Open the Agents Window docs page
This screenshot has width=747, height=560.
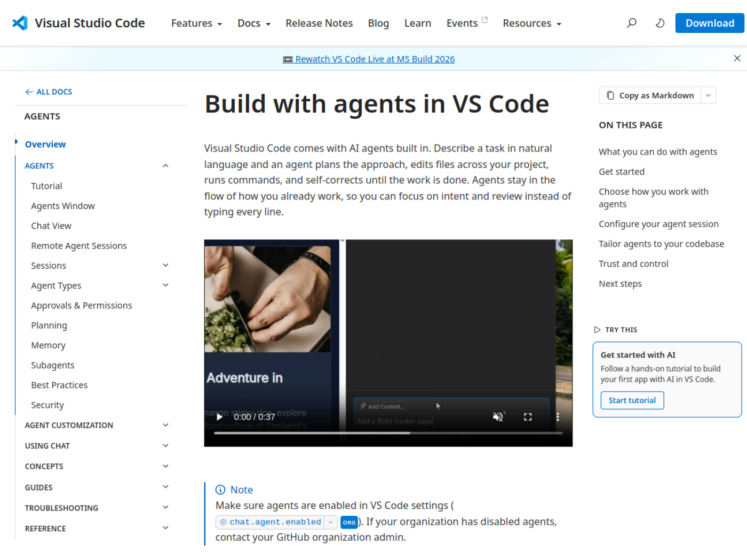click(63, 206)
